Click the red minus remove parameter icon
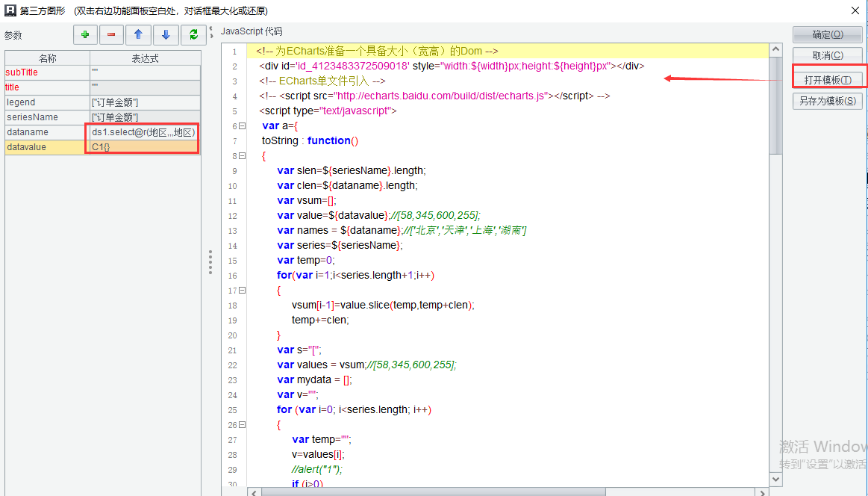868x496 pixels. tap(111, 34)
